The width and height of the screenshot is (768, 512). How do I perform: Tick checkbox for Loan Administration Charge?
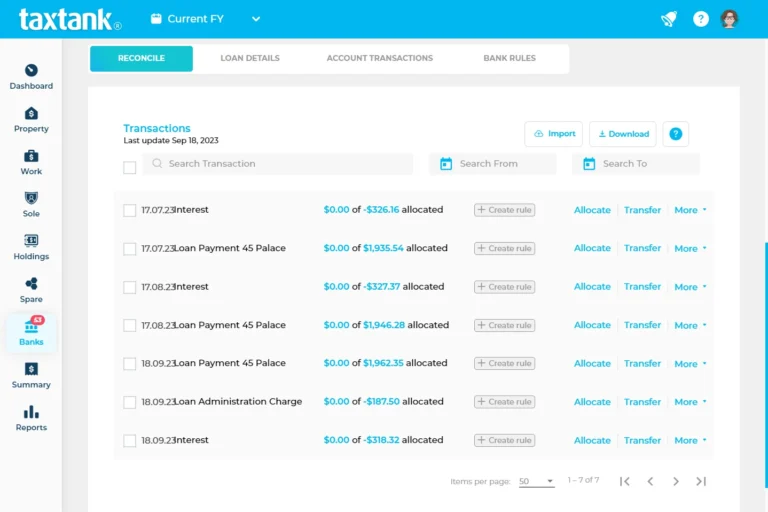click(x=129, y=402)
